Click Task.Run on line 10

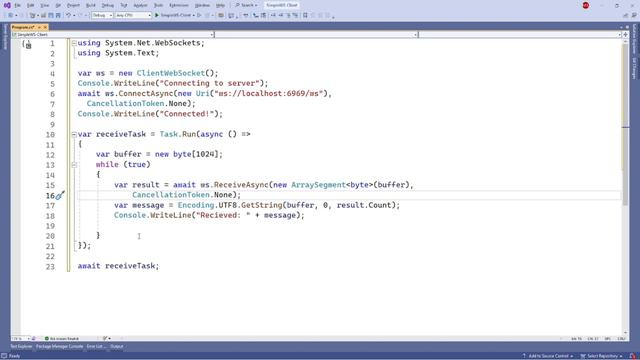click(x=178, y=134)
